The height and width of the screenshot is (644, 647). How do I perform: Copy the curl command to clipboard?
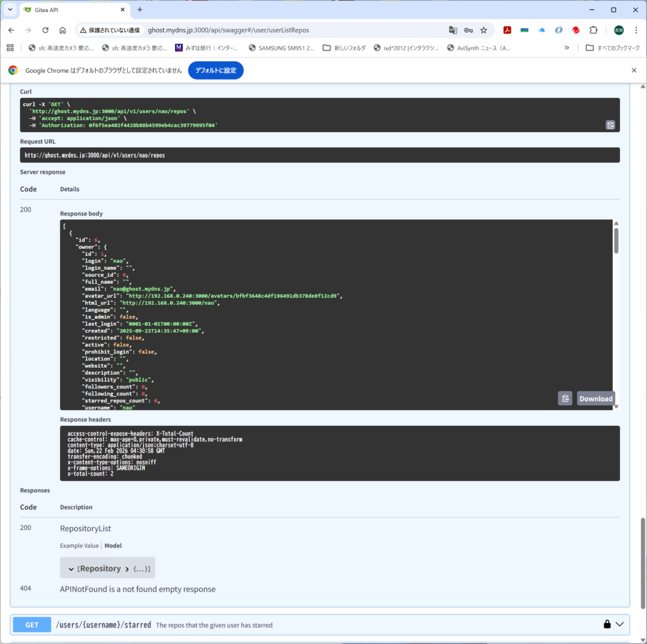point(610,125)
